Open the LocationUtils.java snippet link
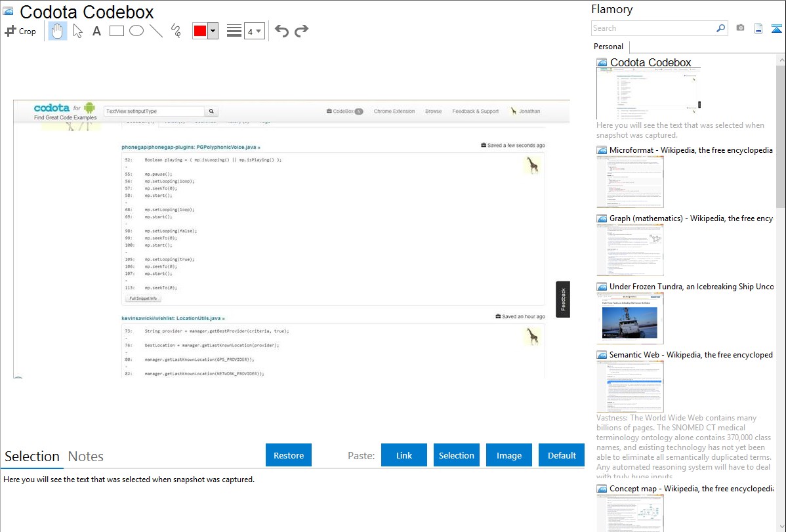 click(x=173, y=318)
